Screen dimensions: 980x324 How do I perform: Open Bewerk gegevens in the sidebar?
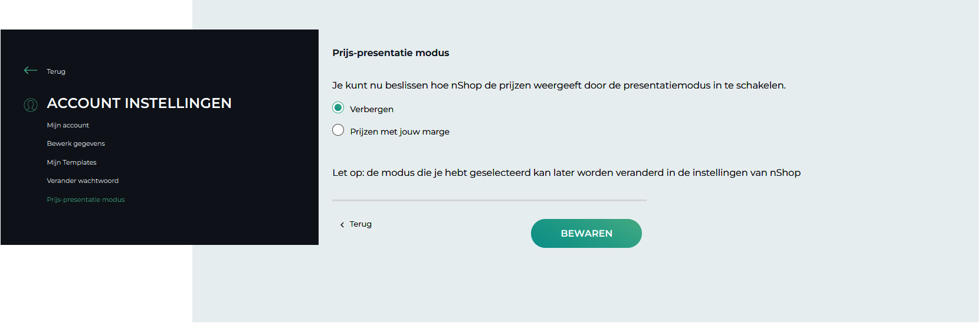click(76, 143)
